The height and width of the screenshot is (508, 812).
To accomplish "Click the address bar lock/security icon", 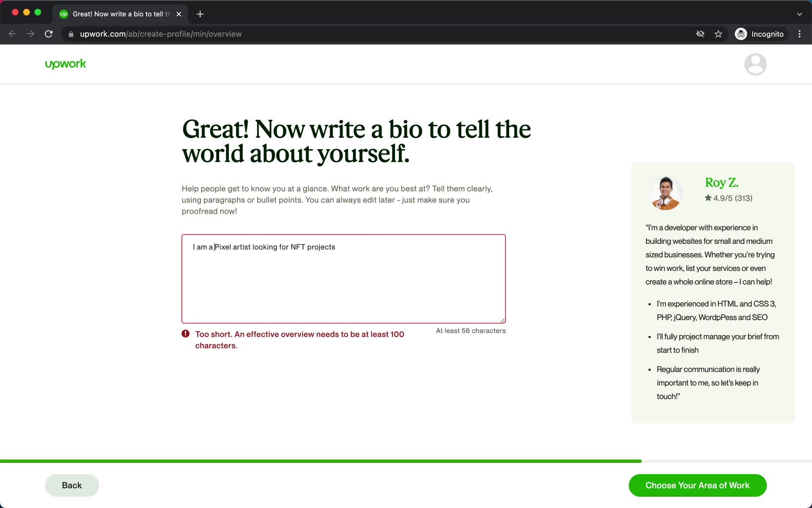I will click(x=70, y=34).
